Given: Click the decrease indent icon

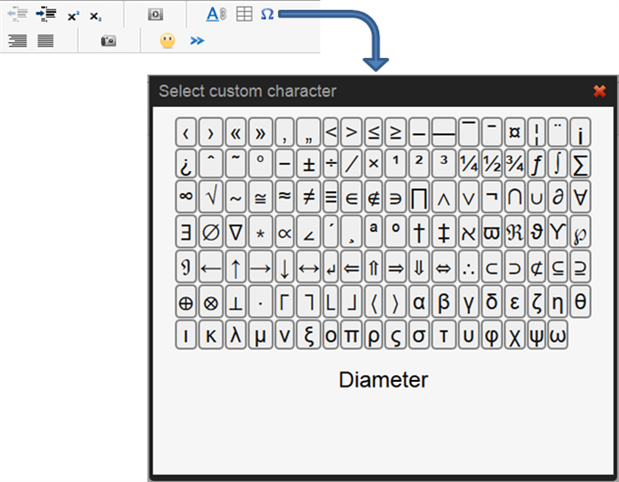Looking at the screenshot, I should (x=17, y=15).
